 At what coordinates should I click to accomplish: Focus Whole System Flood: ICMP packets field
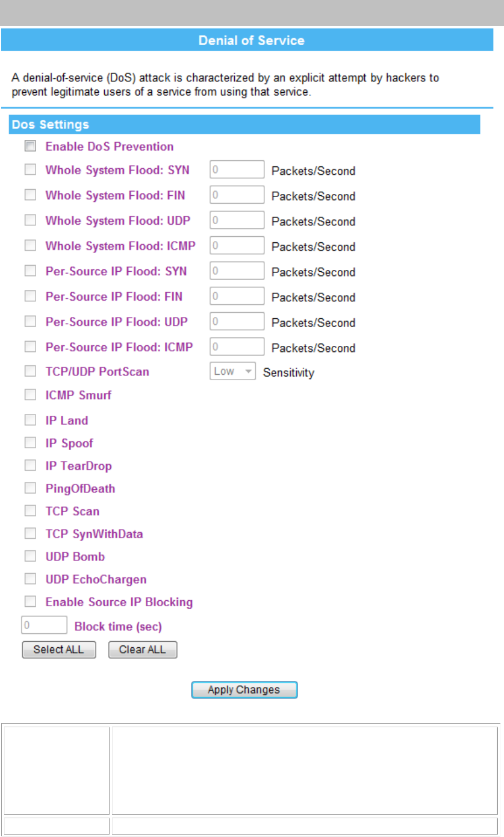tap(237, 246)
